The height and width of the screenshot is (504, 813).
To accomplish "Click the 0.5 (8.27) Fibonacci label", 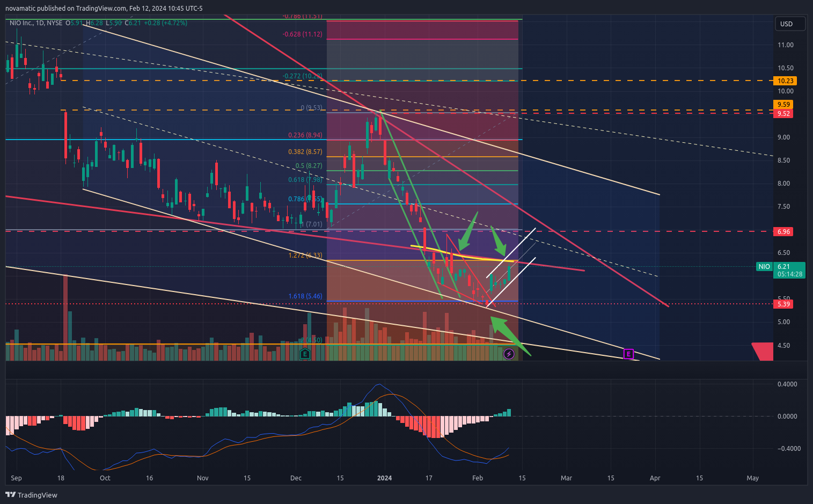I will [x=309, y=166].
